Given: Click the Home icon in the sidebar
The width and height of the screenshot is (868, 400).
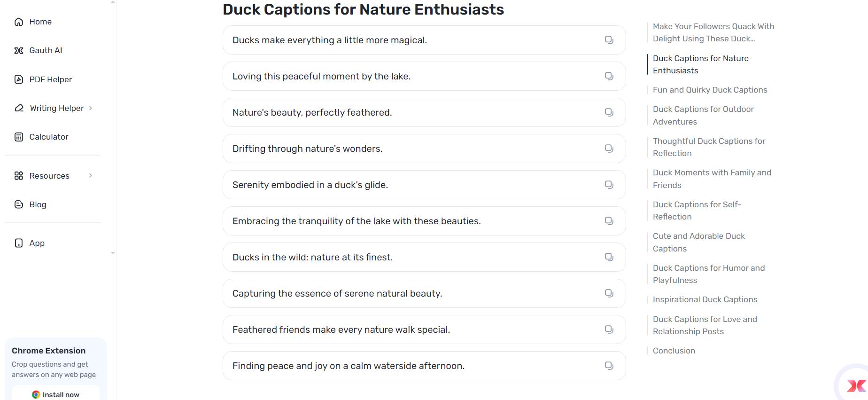Looking at the screenshot, I should [x=18, y=22].
